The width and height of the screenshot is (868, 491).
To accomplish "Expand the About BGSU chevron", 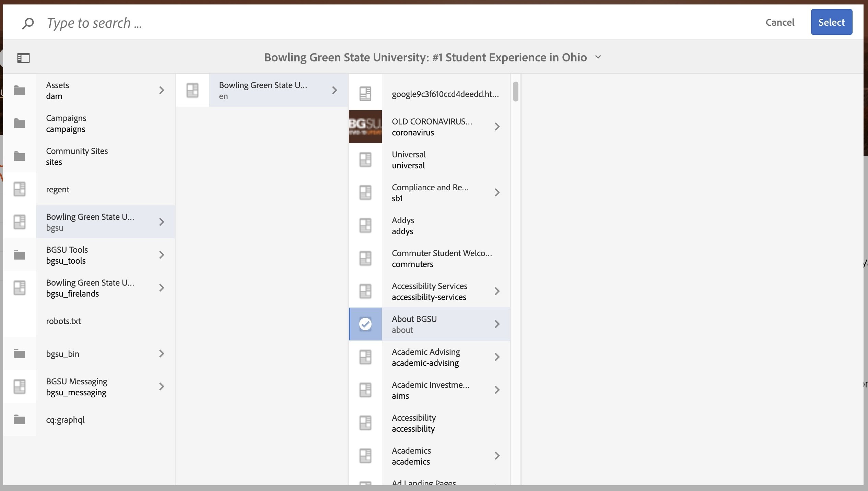I will tap(497, 324).
